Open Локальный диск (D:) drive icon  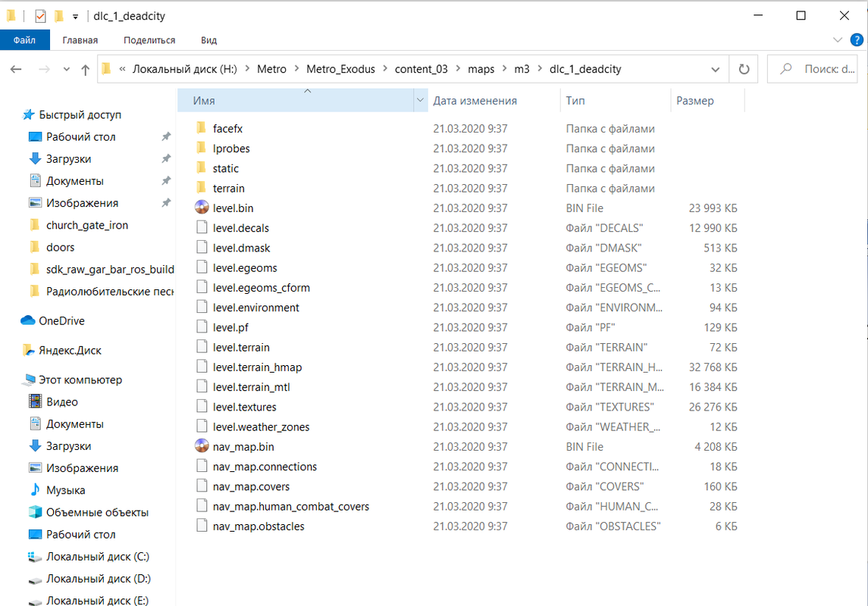coord(35,579)
